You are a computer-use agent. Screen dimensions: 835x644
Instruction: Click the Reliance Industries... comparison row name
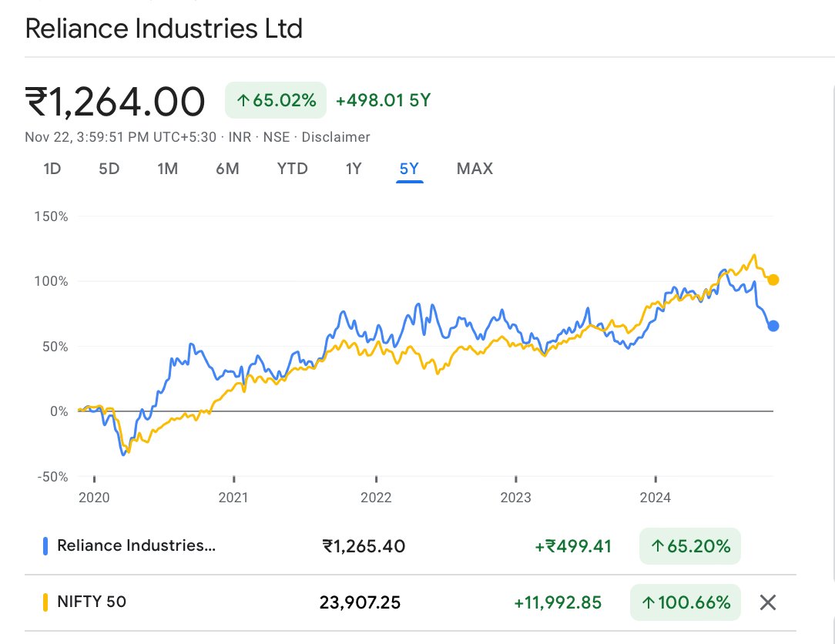pyautogui.click(x=136, y=545)
